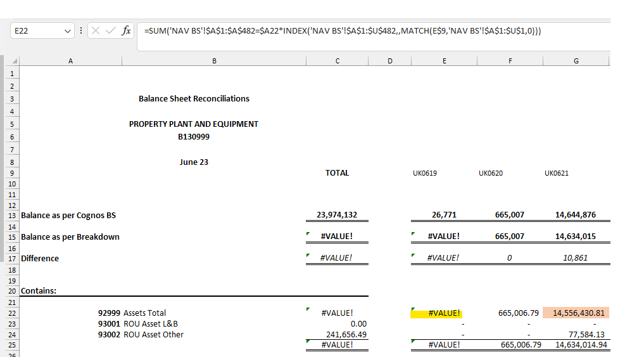Select column B header
This screenshot has height=357, width=644.
coord(214,61)
